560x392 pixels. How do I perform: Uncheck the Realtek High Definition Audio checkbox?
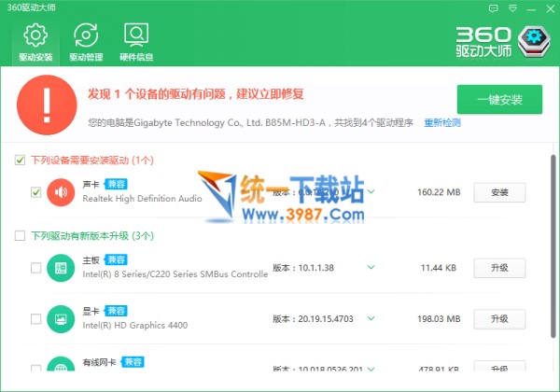point(35,192)
